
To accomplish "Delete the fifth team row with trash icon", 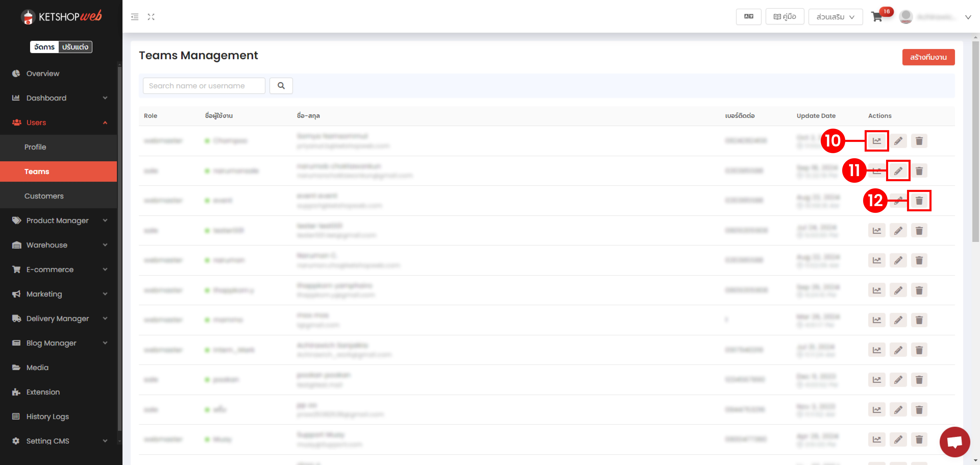I will tap(919, 260).
